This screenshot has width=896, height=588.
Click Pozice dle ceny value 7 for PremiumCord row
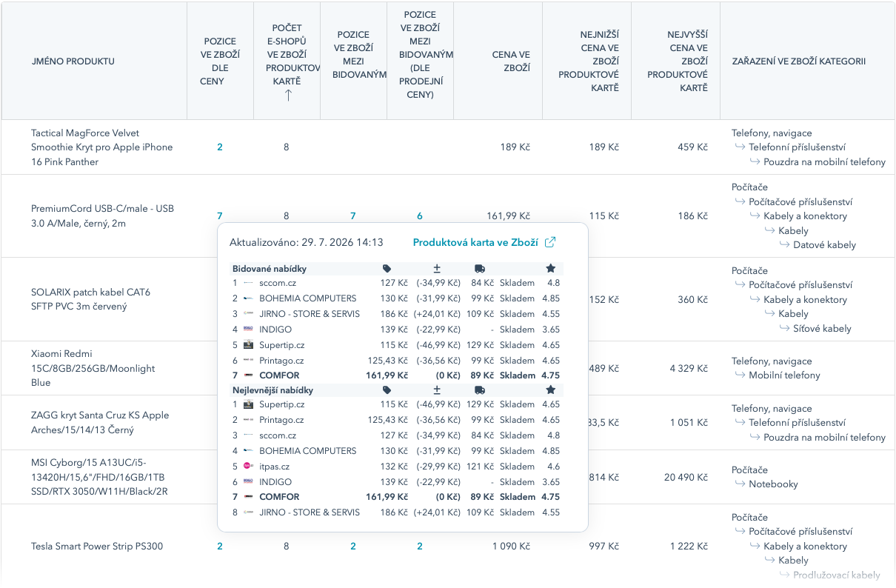point(220,216)
